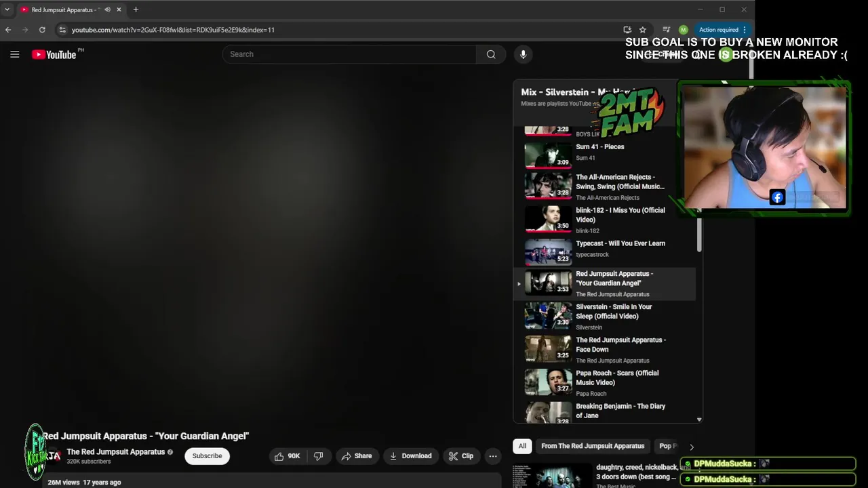Download the current video
868x488 pixels.
coord(410,456)
